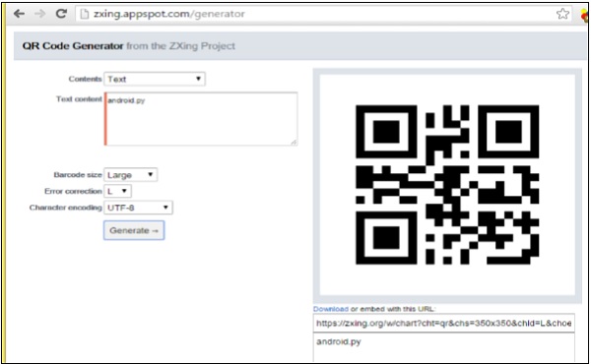Click the android.py decoded text box
This screenshot has width=591, height=364.
pyautogui.click(x=443, y=347)
